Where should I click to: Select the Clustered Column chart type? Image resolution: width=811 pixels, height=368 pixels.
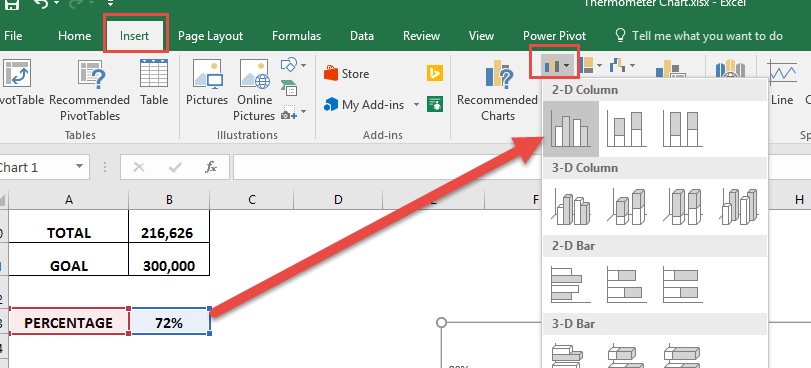click(570, 129)
